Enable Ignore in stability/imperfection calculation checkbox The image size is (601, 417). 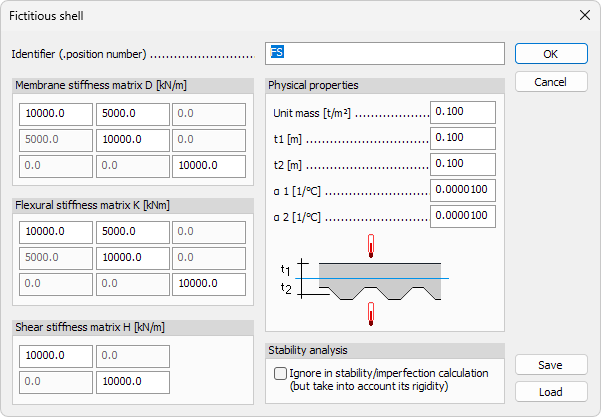(280, 373)
